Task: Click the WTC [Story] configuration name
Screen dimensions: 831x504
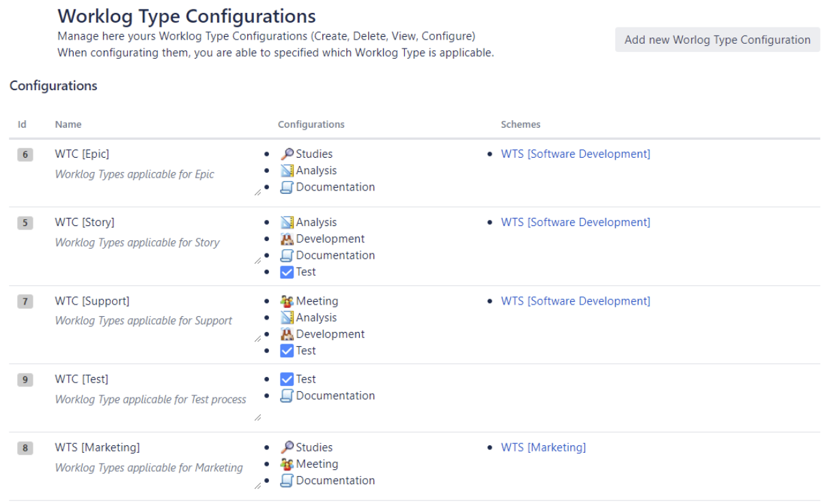Action: pyautogui.click(x=85, y=223)
